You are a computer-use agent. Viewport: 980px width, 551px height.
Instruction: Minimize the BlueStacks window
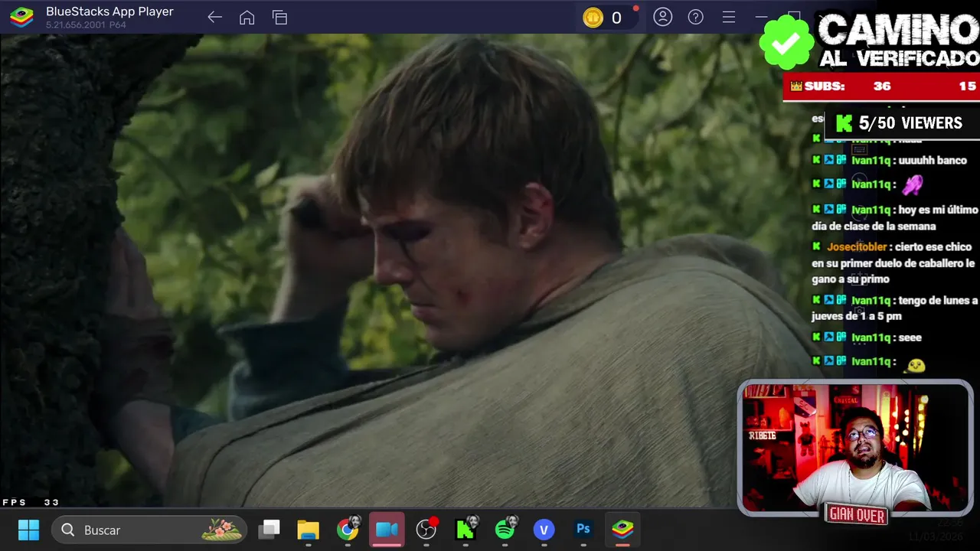pyautogui.click(x=761, y=17)
